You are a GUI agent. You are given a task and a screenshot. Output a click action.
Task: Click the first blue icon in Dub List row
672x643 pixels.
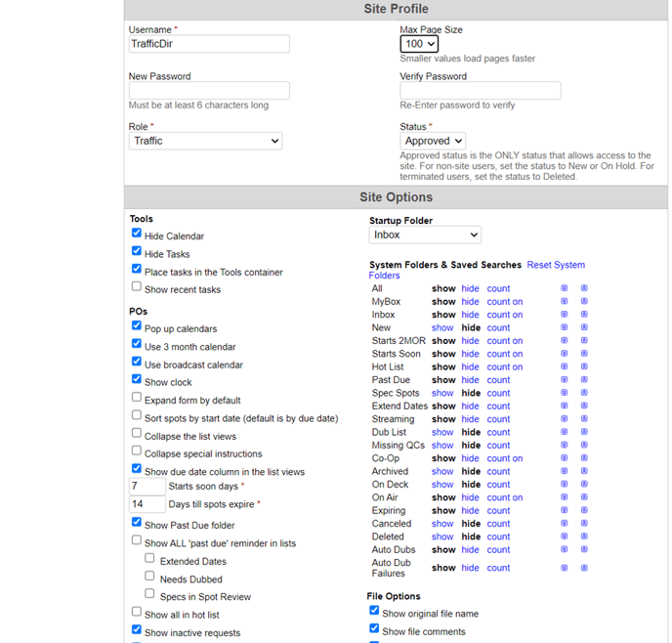point(564,432)
